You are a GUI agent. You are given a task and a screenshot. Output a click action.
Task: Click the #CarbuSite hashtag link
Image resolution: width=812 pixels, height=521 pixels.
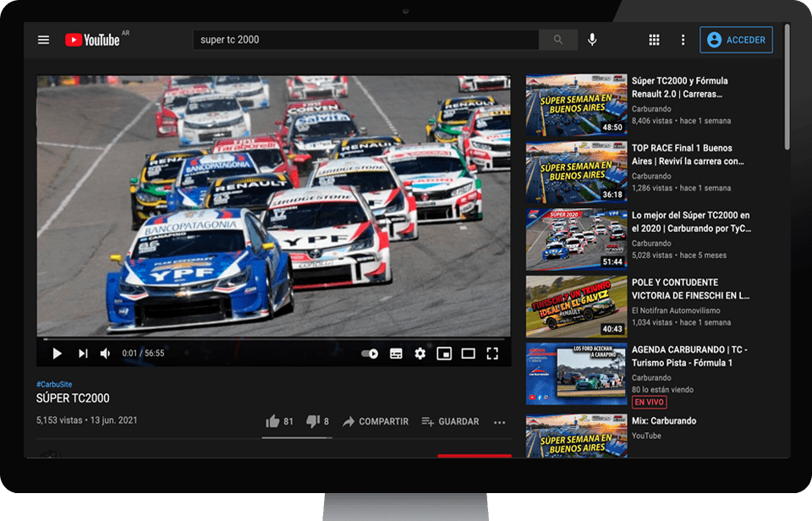click(x=54, y=384)
